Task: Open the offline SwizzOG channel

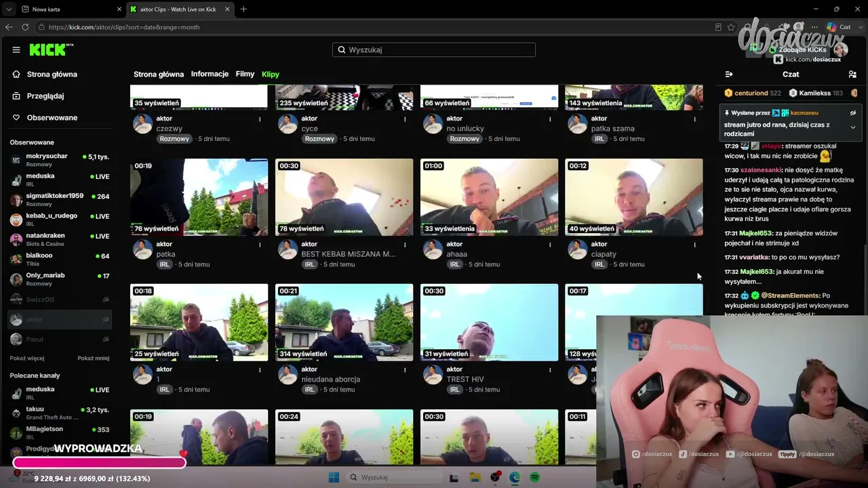Action: (60, 299)
